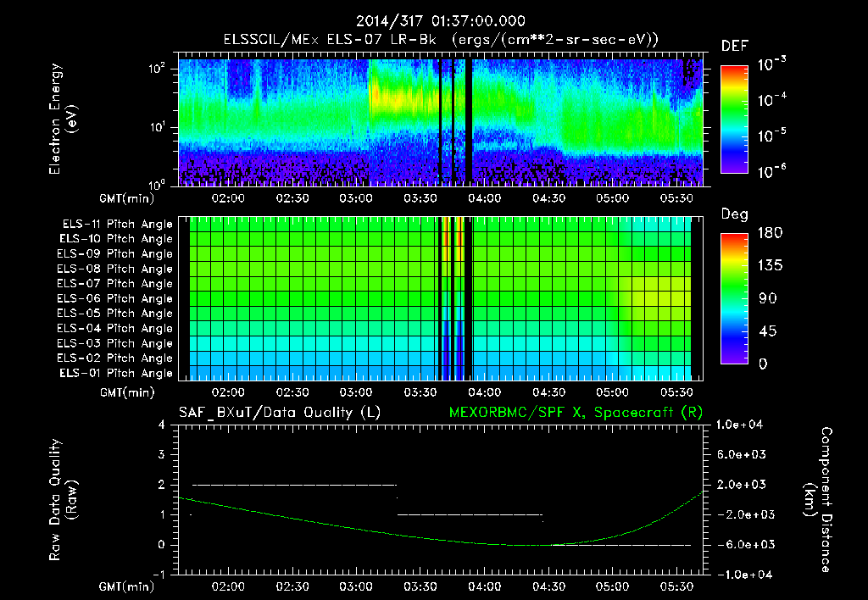The height and width of the screenshot is (600, 868).
Task: Click the 135 label on Deg color bar
Action: [x=770, y=266]
